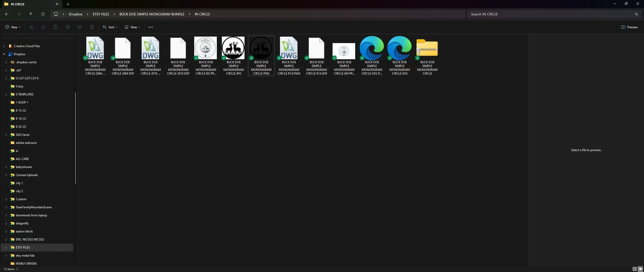Refresh the IN CIRCLE folder view

43,14
